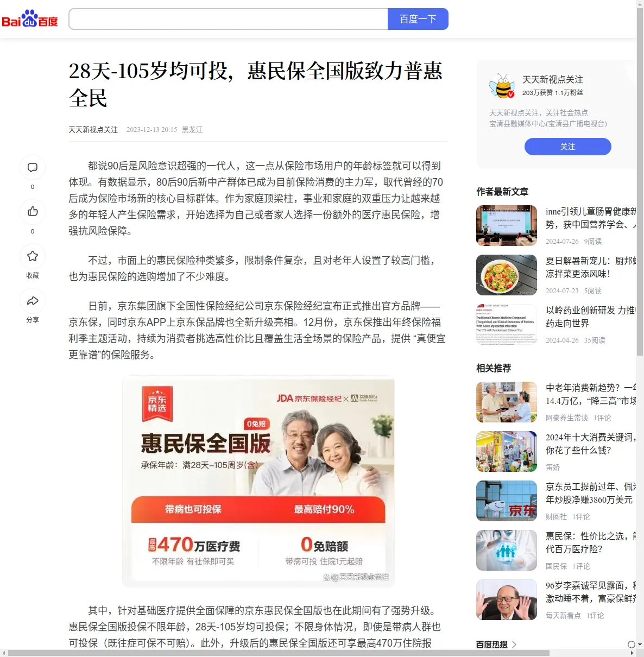Click the shopping mall recommendation thumbnail
Viewport: 644px width, 657px height.
click(507, 451)
